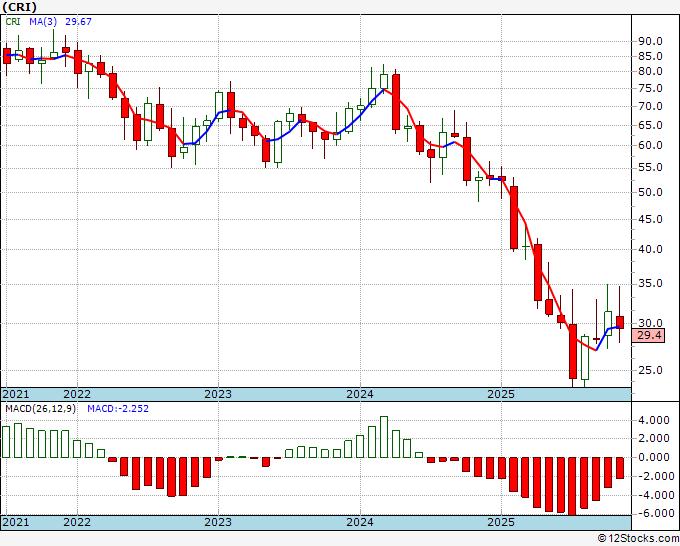
Task: Click the 35.0 price axis label
Action: point(650,284)
